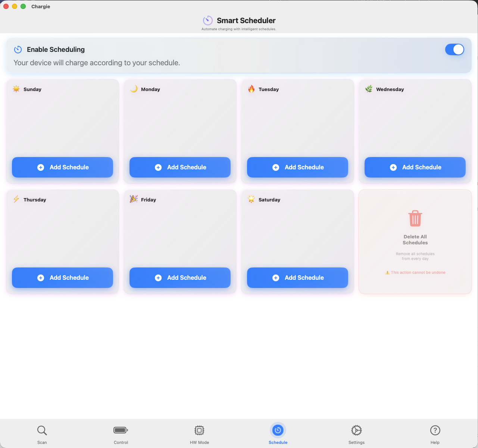Add a schedule for Saturday
Image resolution: width=478 pixels, height=448 pixels.
click(x=297, y=278)
